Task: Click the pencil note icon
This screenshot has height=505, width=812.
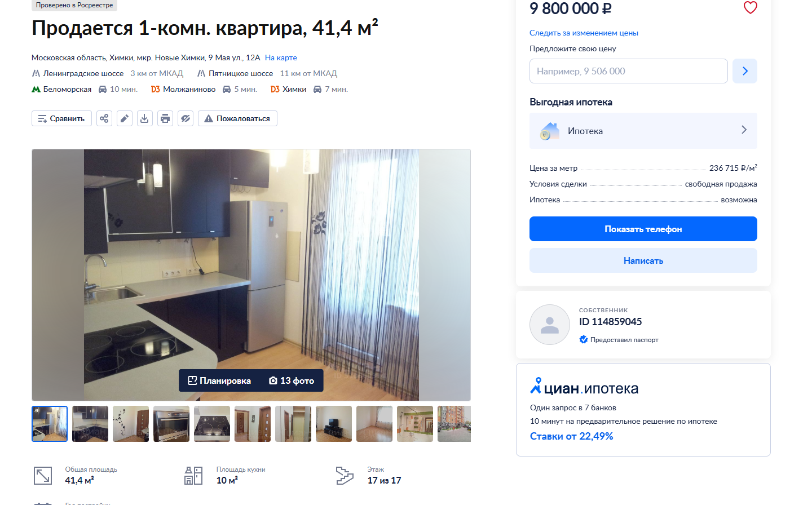Action: 125,118
